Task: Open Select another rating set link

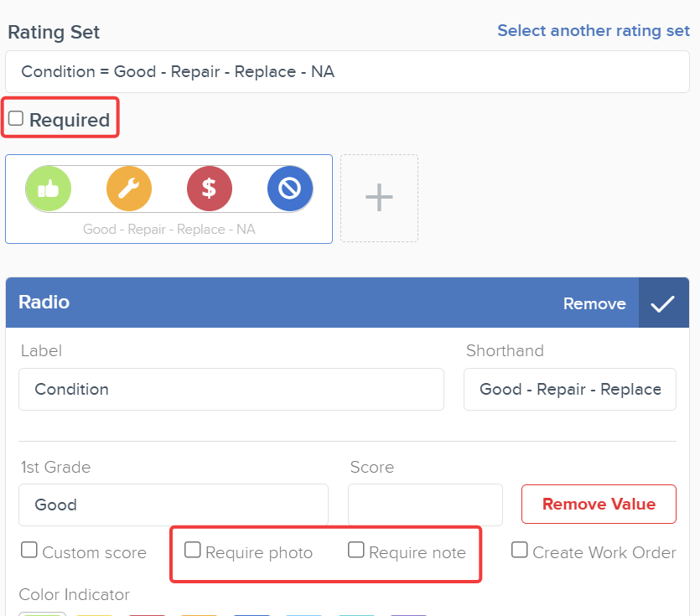Action: tap(594, 30)
